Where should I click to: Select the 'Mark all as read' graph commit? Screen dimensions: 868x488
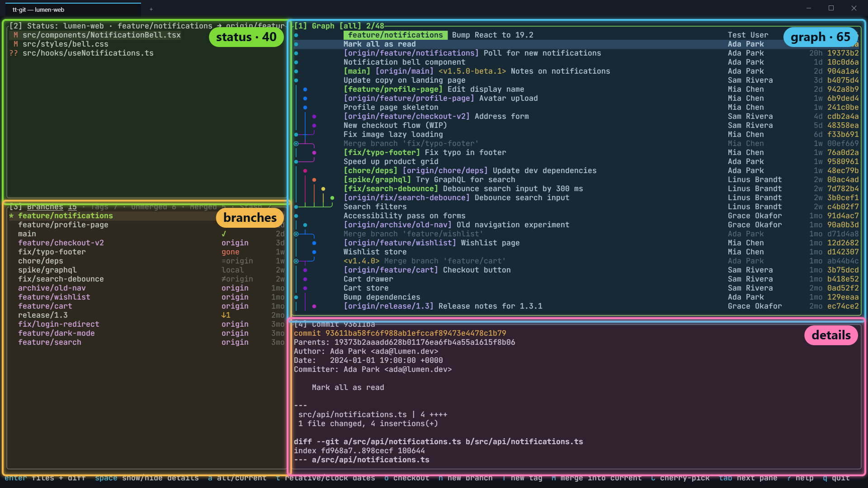(x=576, y=44)
